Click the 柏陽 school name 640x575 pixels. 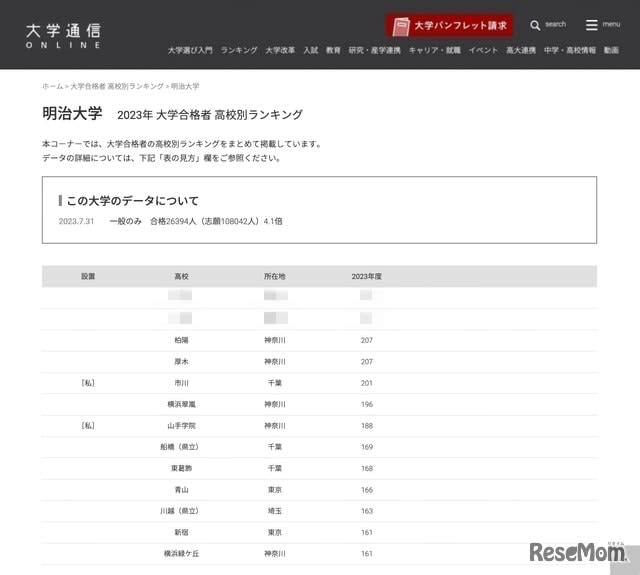182,340
